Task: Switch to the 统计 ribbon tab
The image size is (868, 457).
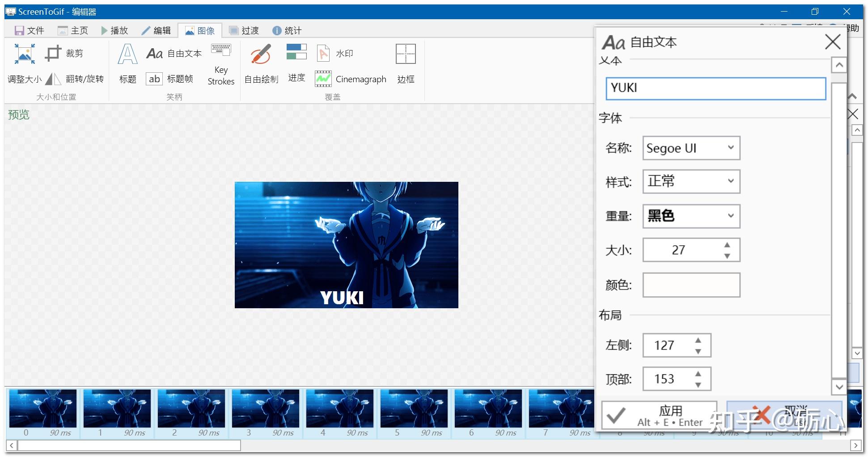Action: 287,30
